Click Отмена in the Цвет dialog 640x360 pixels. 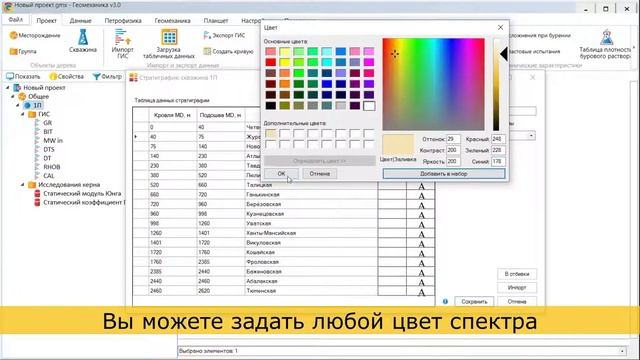320,173
